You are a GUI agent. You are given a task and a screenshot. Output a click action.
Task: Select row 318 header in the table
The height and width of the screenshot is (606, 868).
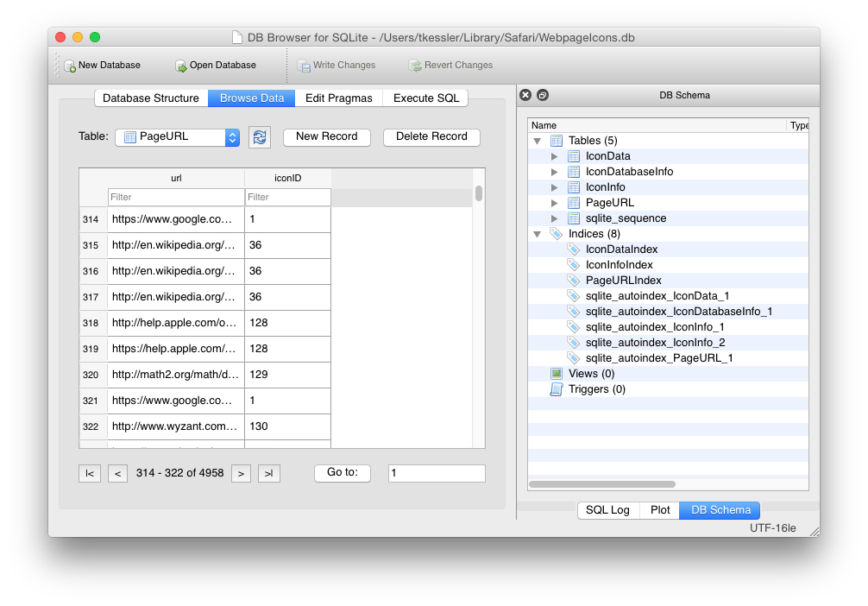point(93,323)
